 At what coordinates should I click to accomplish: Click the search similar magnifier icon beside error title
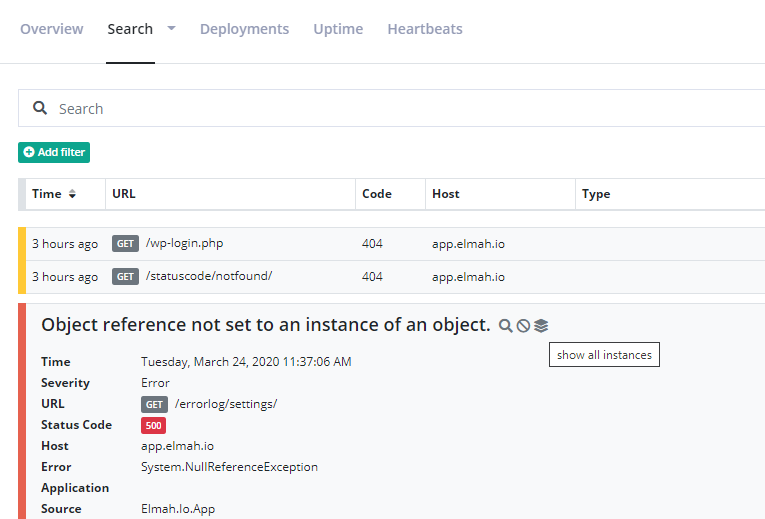[x=505, y=326]
